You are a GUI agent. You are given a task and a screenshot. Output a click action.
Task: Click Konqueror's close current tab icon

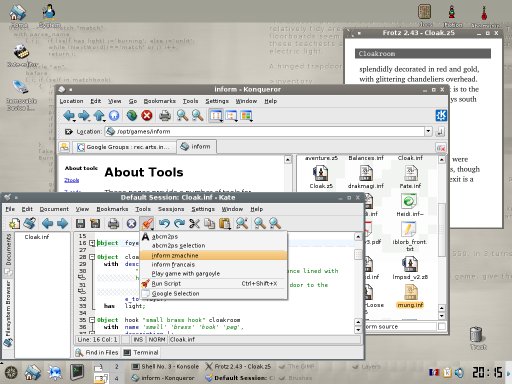click(x=441, y=147)
